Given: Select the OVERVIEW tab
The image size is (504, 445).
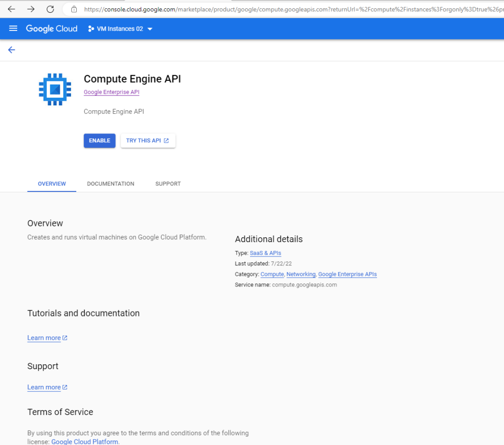Looking at the screenshot, I should (x=52, y=184).
